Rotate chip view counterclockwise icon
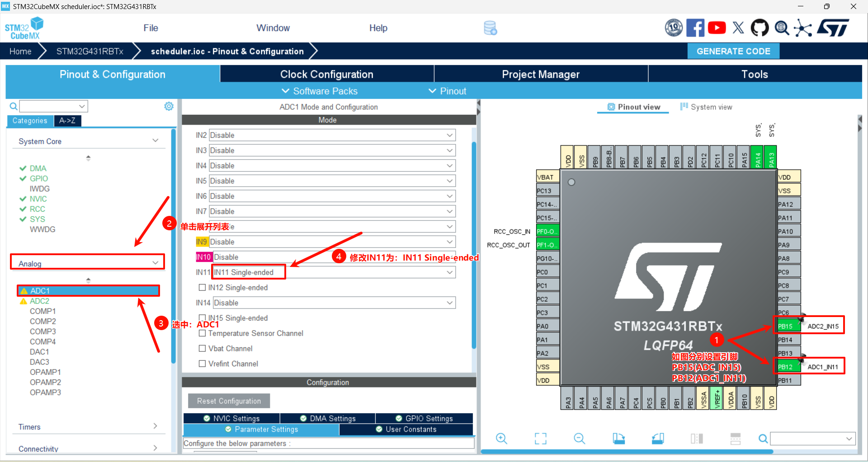 coord(658,438)
